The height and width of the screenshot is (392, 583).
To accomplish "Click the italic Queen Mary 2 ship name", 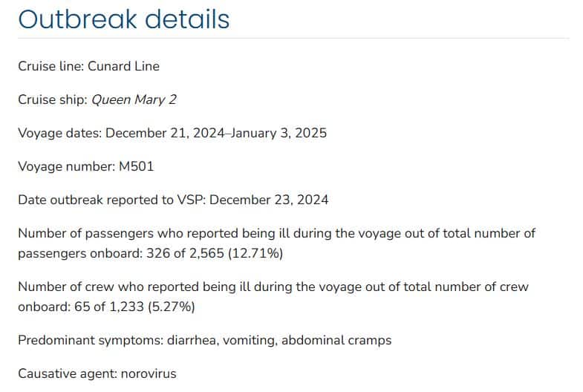I will (134, 99).
